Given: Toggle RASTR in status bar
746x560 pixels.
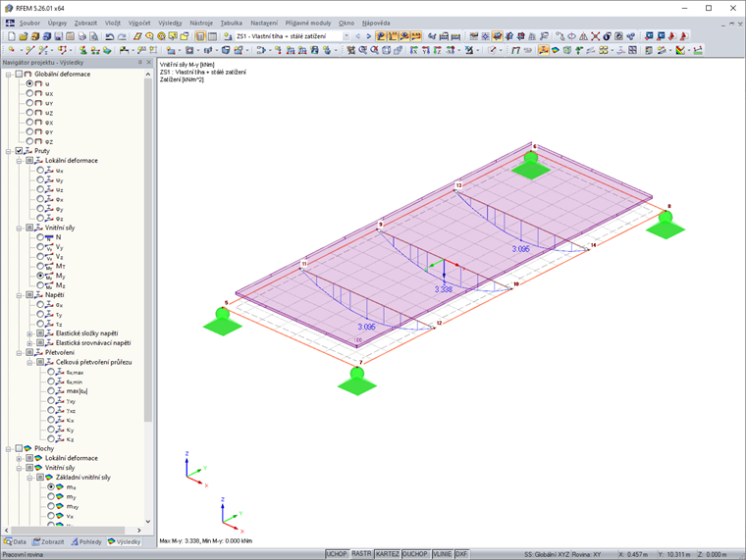Looking at the screenshot, I should [x=361, y=554].
